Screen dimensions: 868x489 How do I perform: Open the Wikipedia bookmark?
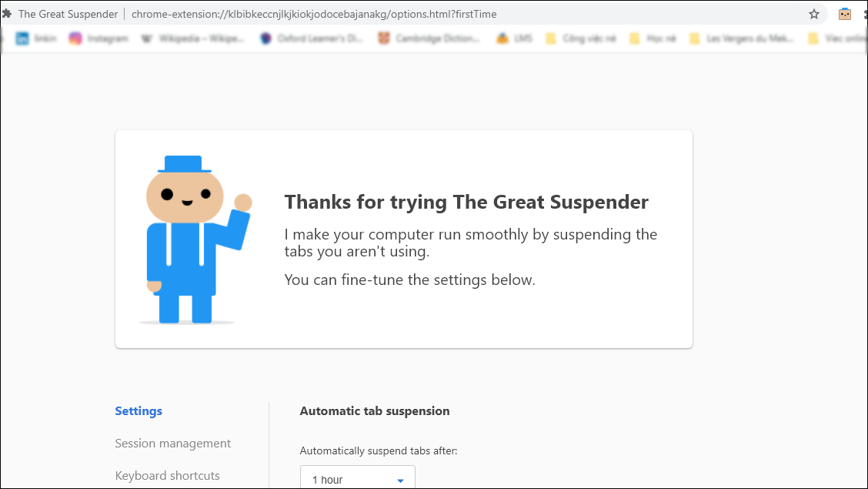click(192, 39)
